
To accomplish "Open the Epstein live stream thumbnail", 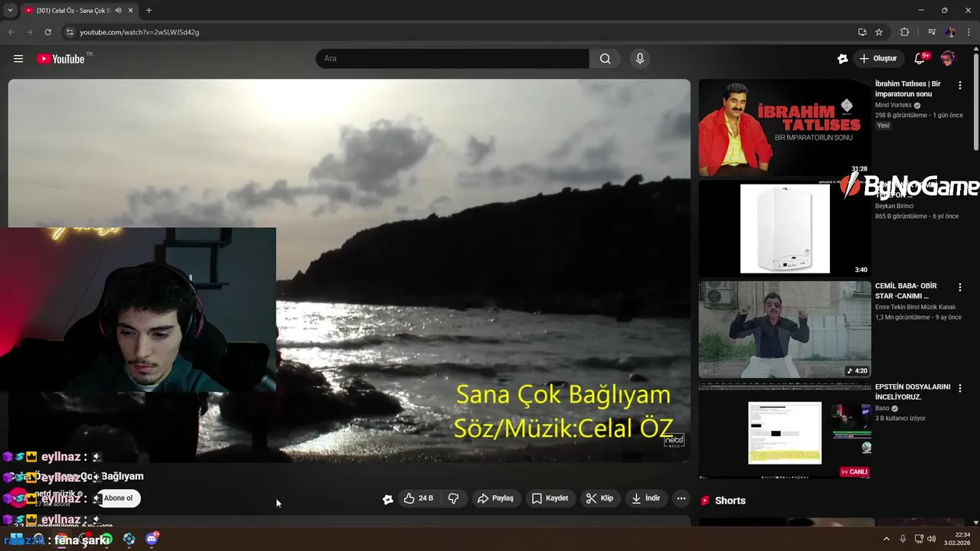I will click(785, 430).
